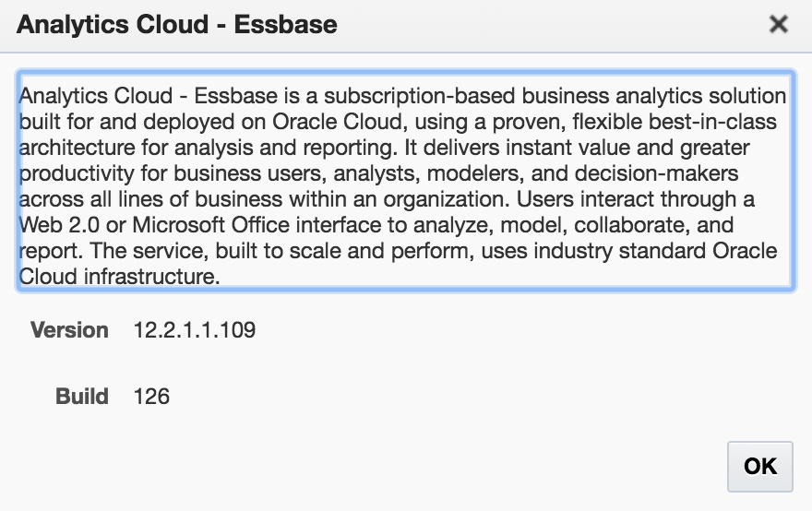Viewport: 812px width, 511px height.
Task: Click the word 'organization' in the description
Action: coord(441,199)
